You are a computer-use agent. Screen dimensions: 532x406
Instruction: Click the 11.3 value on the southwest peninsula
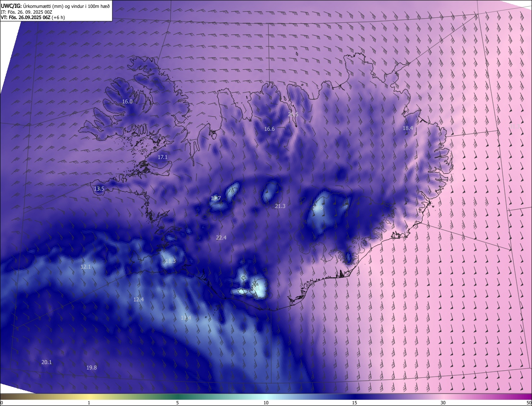pyautogui.click(x=170, y=261)
